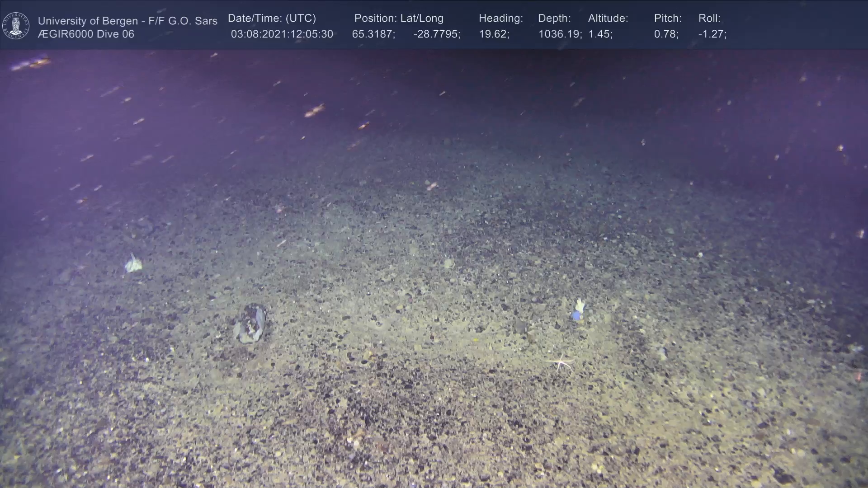
Task: Select the Heading label
Action: coord(500,19)
